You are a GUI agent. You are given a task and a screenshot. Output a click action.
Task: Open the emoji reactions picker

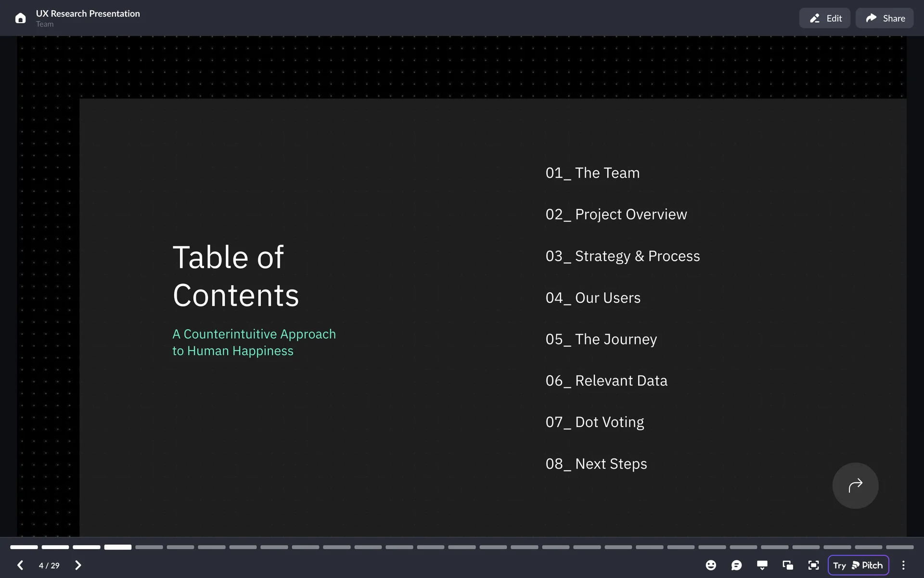(x=711, y=565)
